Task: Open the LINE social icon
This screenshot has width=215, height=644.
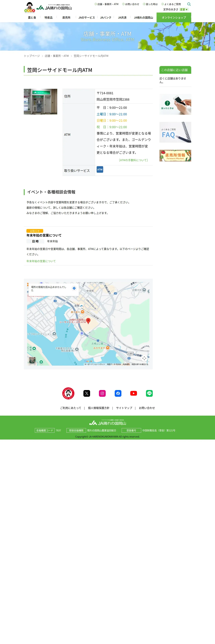Action: [149, 393]
